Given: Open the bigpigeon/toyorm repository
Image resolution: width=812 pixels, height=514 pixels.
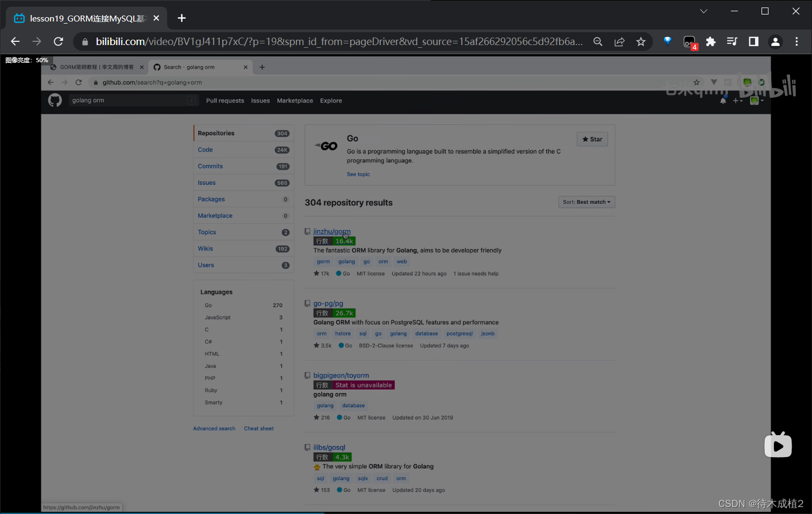Looking at the screenshot, I should tap(341, 376).
